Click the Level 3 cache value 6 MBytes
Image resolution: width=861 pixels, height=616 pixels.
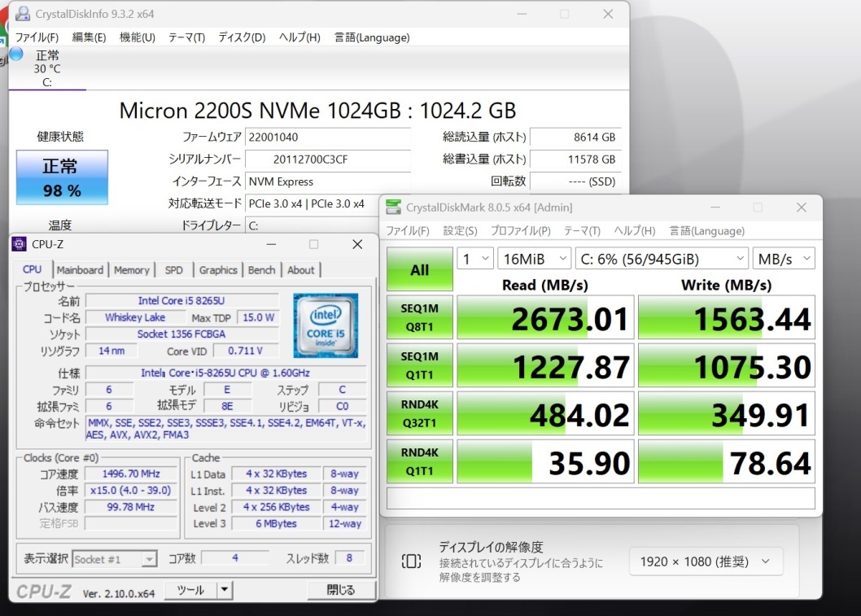276,523
